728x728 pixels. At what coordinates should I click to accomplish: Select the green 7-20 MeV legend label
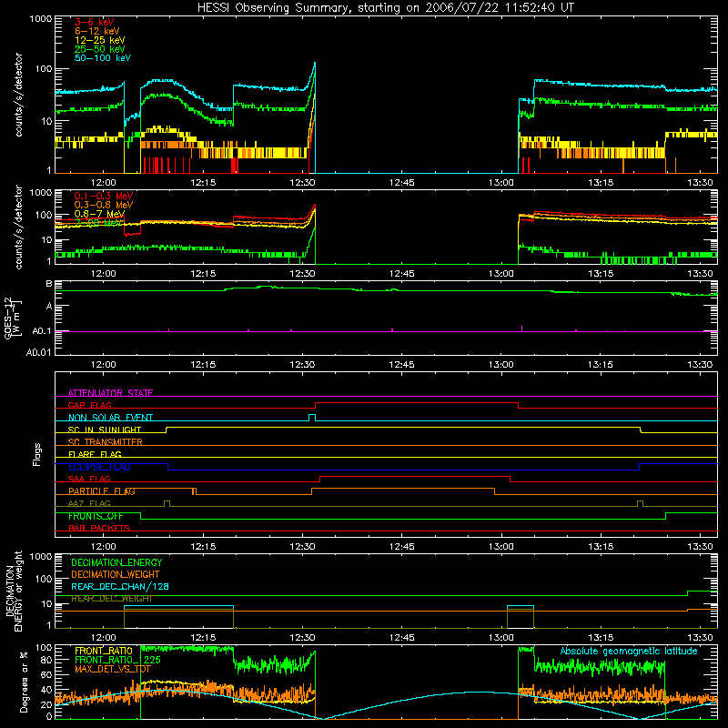[x=98, y=223]
